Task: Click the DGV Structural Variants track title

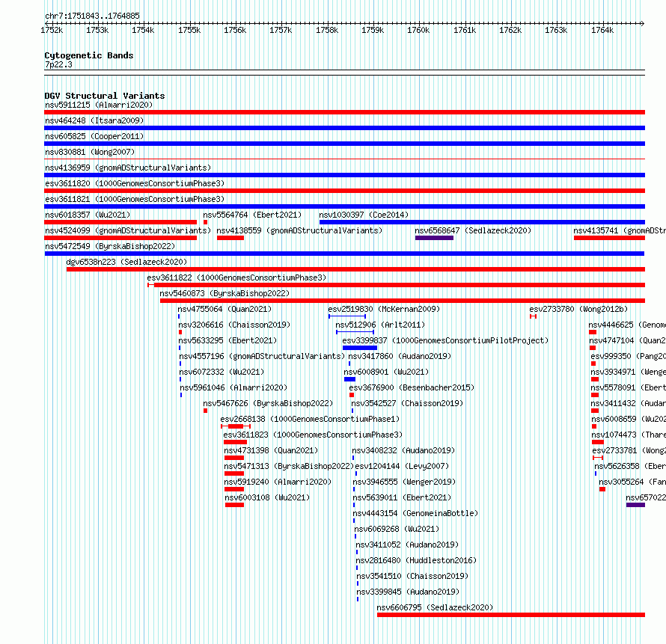Action: [x=105, y=96]
